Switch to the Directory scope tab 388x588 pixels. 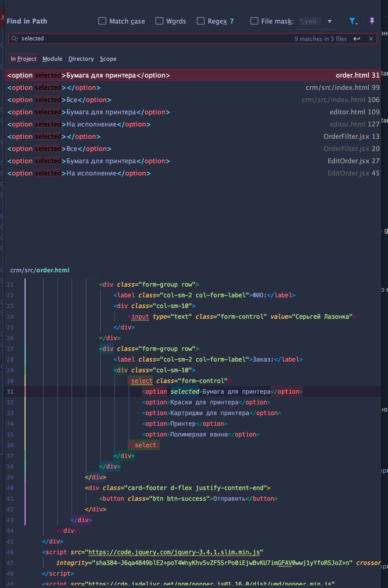point(81,59)
